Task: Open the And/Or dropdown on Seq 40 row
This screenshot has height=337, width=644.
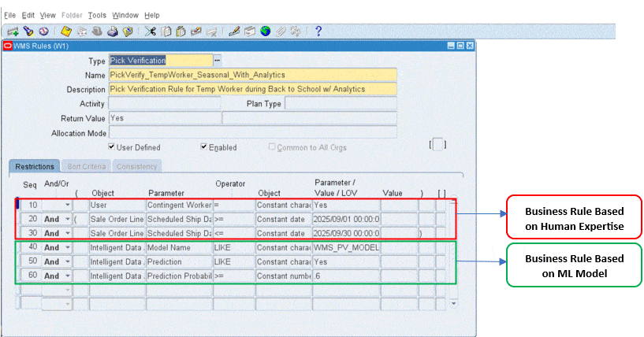Action: click(67, 247)
